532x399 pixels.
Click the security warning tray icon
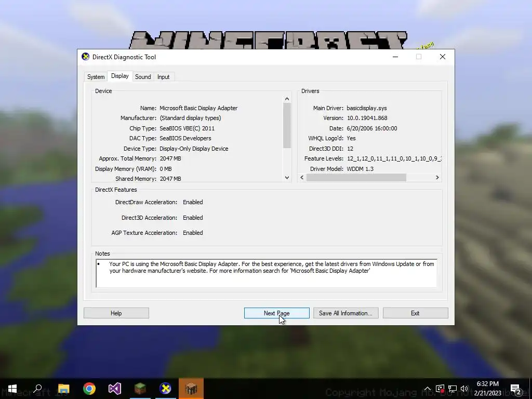pyautogui.click(x=440, y=389)
